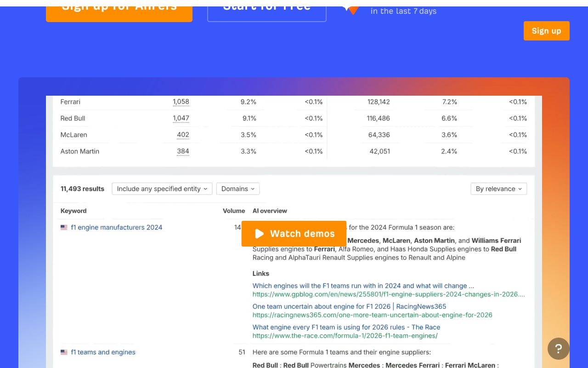Click the 42,051 value in Aston Martin row
588x368 pixels.
pyautogui.click(x=379, y=151)
